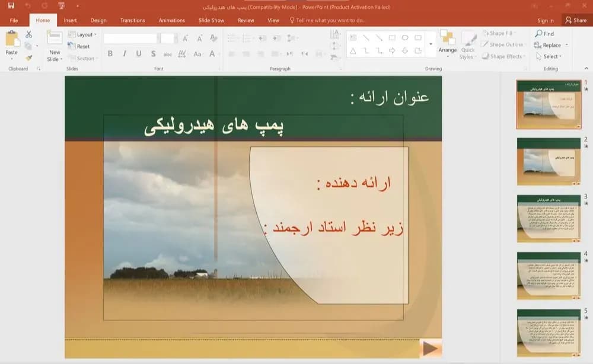The height and width of the screenshot is (364, 593).
Task: Select the text box shape in gallery
Action: pyautogui.click(x=353, y=38)
